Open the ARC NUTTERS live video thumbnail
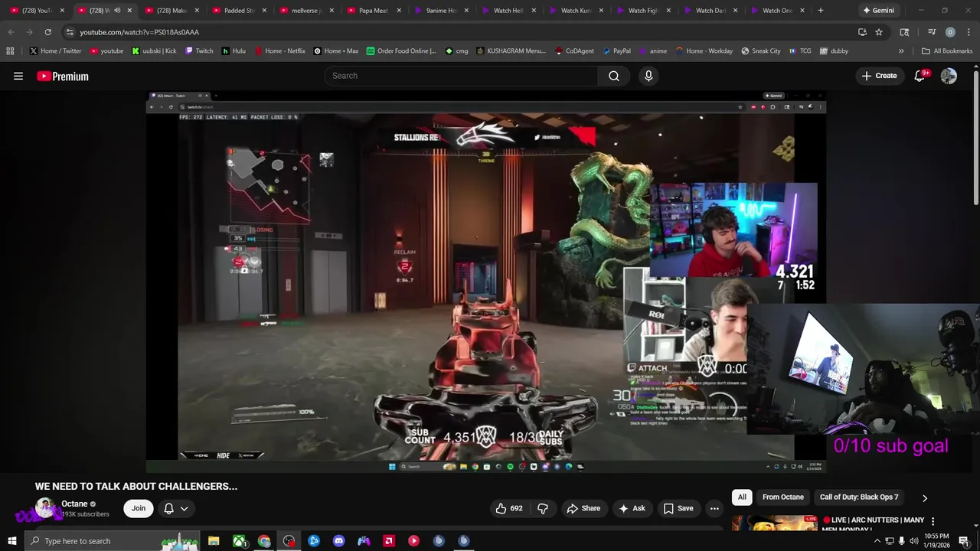The image size is (980, 551). tap(774, 523)
